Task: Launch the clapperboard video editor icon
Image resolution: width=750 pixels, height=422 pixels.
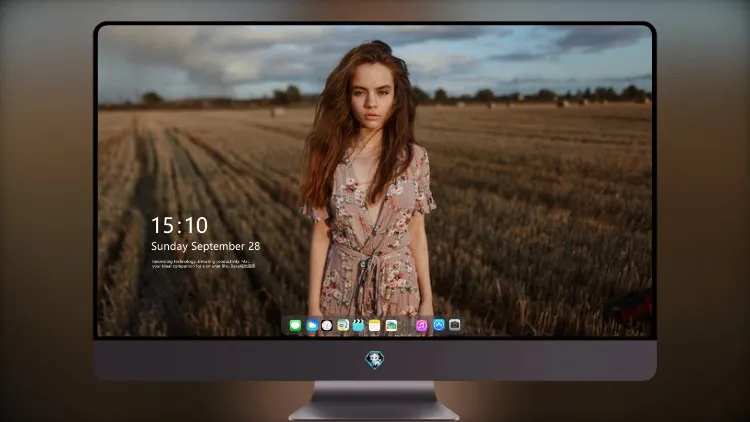Action: (358, 325)
